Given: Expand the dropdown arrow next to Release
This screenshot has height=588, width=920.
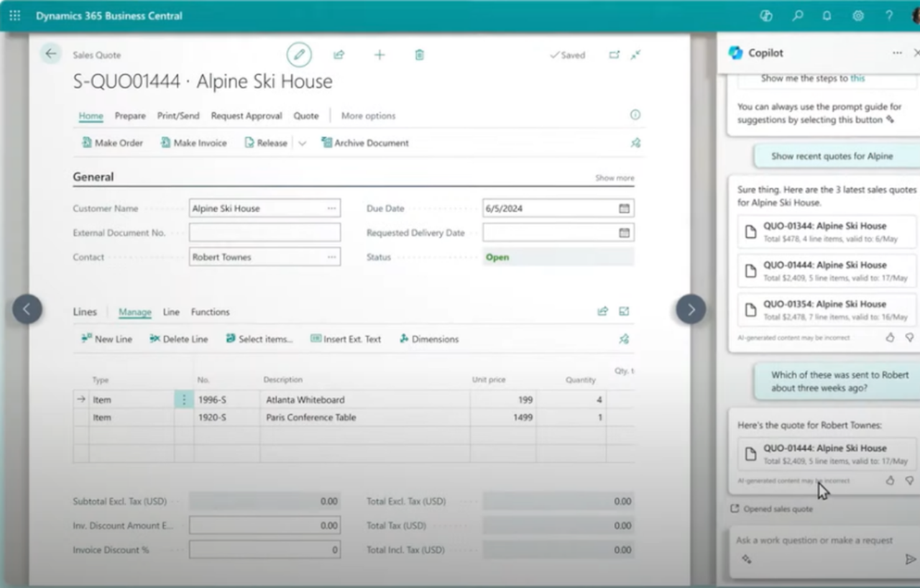Looking at the screenshot, I should pyautogui.click(x=302, y=143).
